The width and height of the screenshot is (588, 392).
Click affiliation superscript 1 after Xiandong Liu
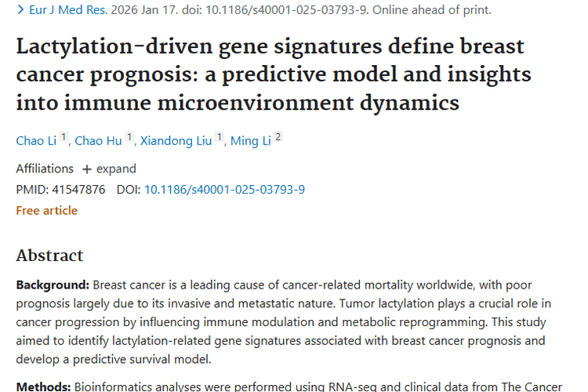pos(220,138)
